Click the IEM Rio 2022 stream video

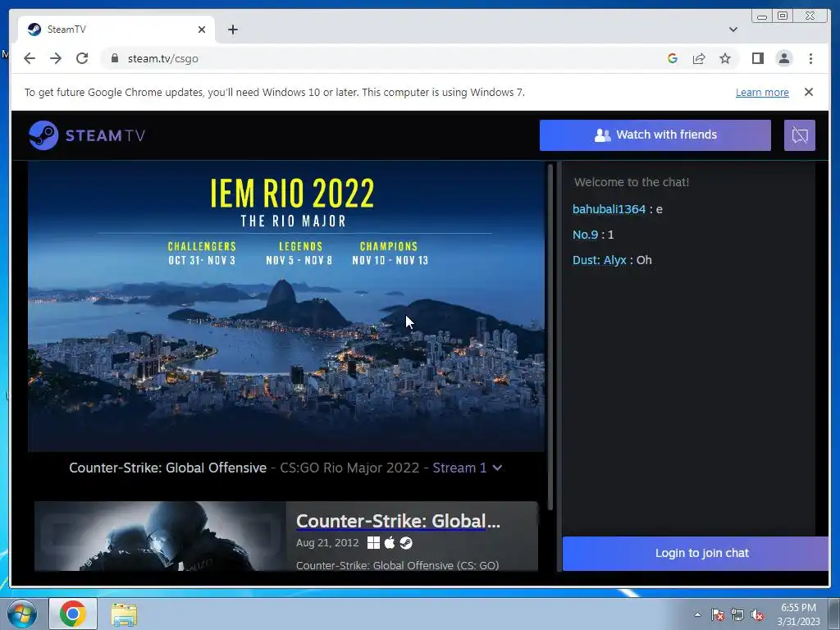tap(286, 307)
